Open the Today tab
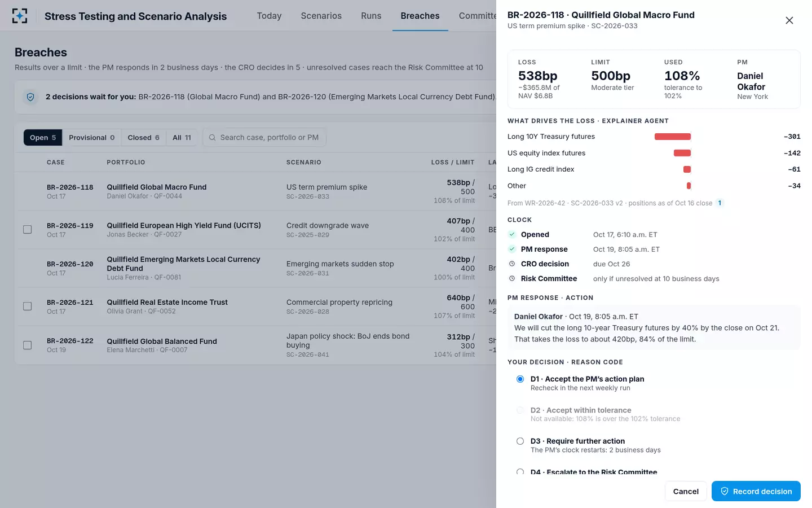812x508 pixels. 269,16
